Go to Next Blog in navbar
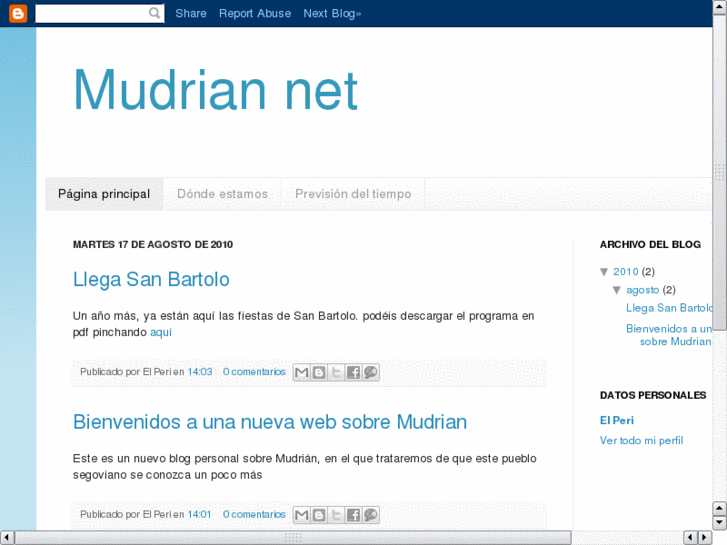The width and height of the screenshot is (727, 545). [x=332, y=13]
